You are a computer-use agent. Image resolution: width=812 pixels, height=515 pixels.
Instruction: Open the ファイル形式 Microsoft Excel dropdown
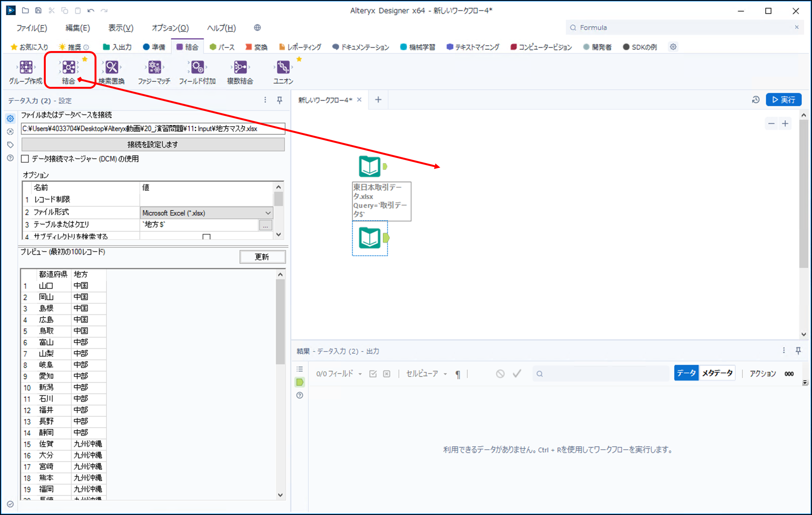tap(268, 213)
